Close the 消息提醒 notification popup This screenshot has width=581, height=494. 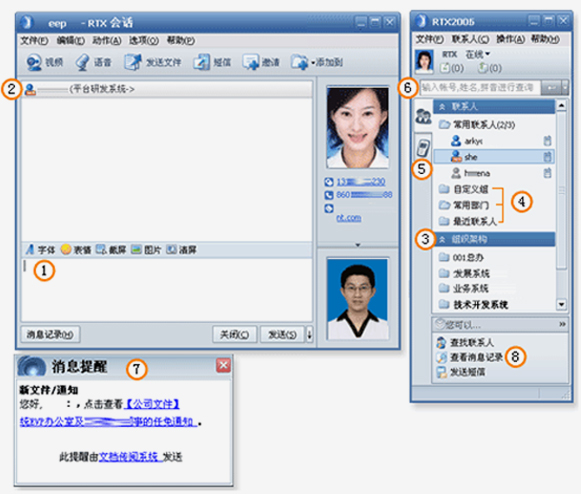tap(223, 365)
